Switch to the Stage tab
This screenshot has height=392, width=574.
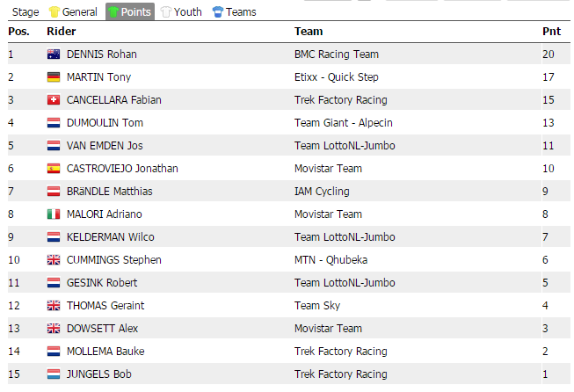coord(25,12)
